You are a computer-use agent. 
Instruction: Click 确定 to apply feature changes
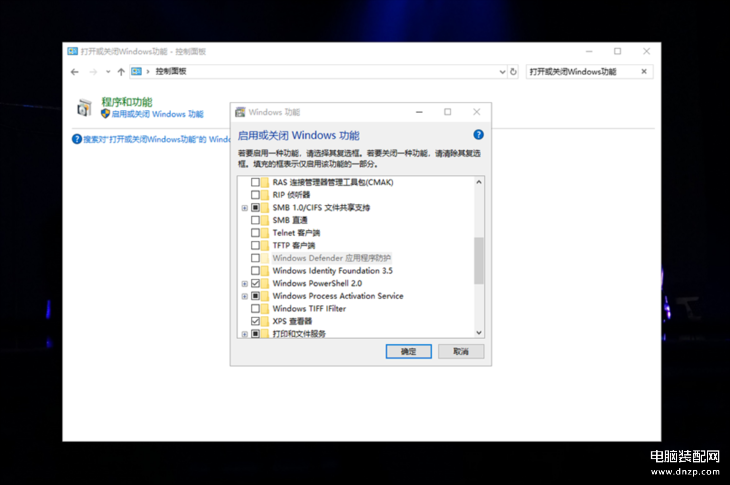pos(408,351)
